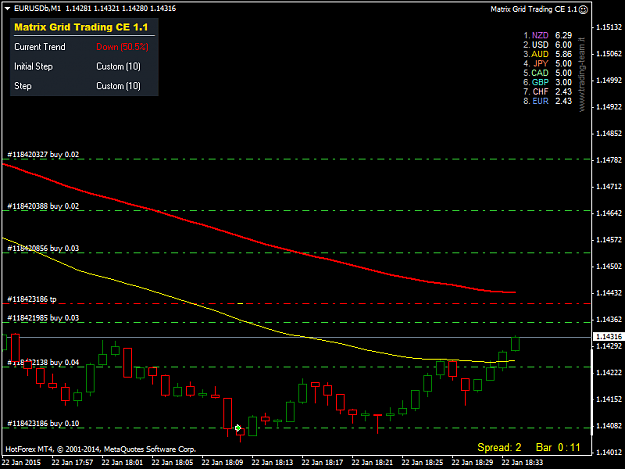This screenshot has width=625, height=469.
Task: Click the USD currency strength entry 6.00
Action: [x=547, y=45]
